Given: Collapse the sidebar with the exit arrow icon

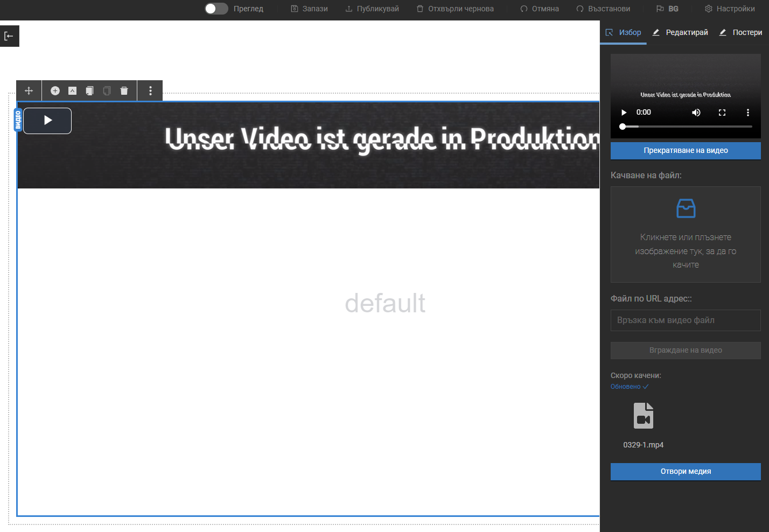Looking at the screenshot, I should click(x=9, y=36).
